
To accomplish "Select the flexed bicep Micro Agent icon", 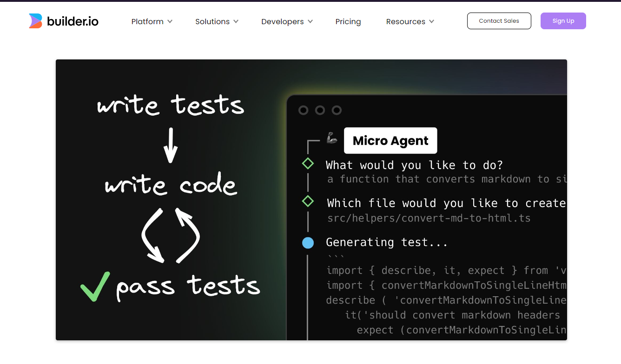I will [x=331, y=138].
